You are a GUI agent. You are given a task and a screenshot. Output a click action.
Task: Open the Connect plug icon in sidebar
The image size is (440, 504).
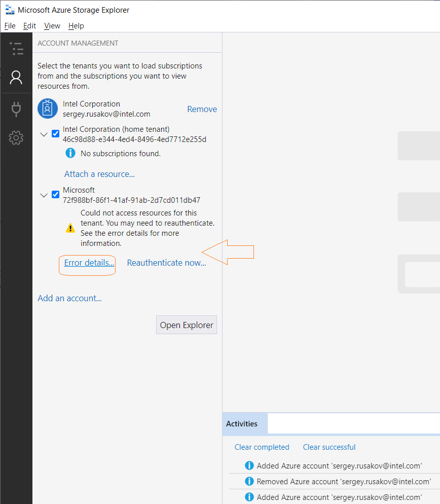click(16, 109)
